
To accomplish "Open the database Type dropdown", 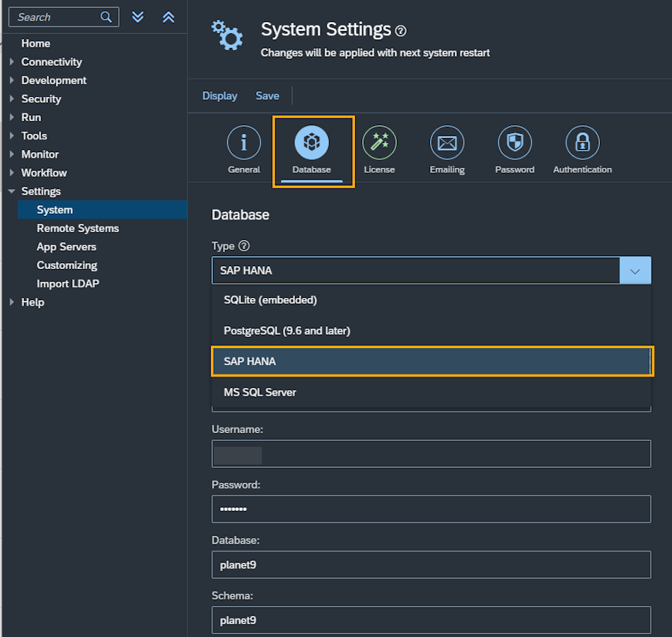I will tap(635, 270).
